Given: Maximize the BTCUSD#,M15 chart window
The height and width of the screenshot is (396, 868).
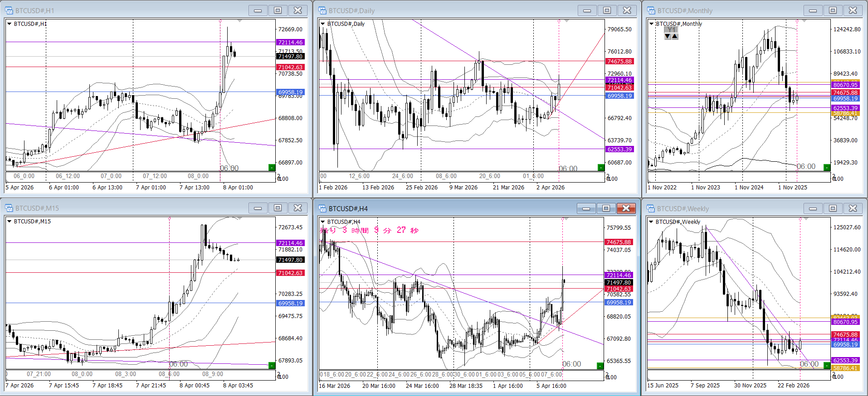Looking at the screenshot, I should [x=278, y=208].
